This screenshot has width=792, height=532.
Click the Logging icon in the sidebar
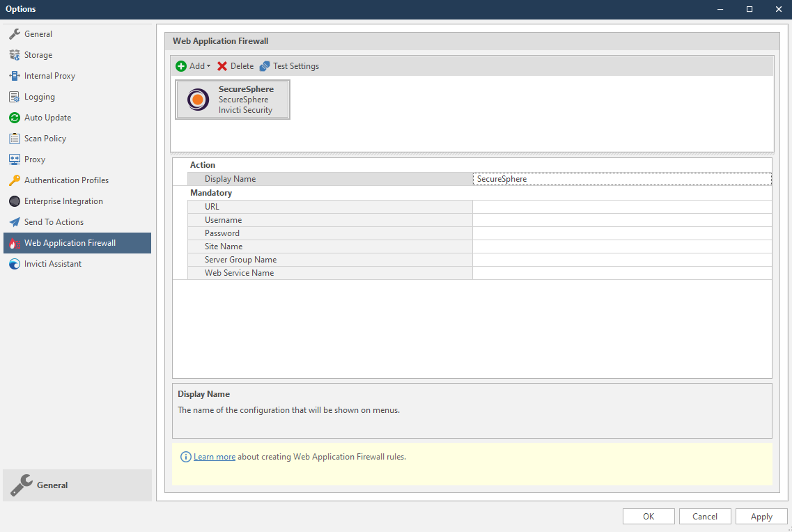[x=15, y=96]
